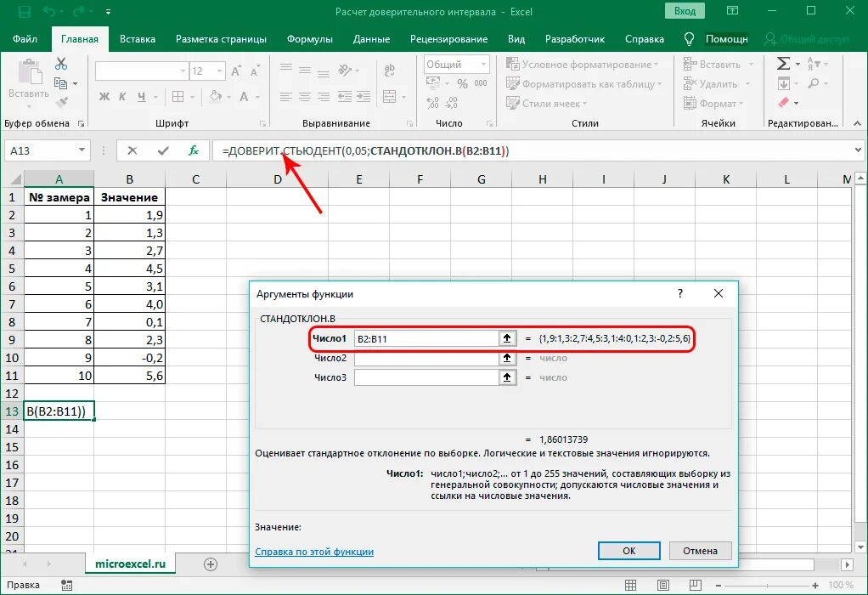Switch to Normal view icon in status bar

(x=630, y=585)
